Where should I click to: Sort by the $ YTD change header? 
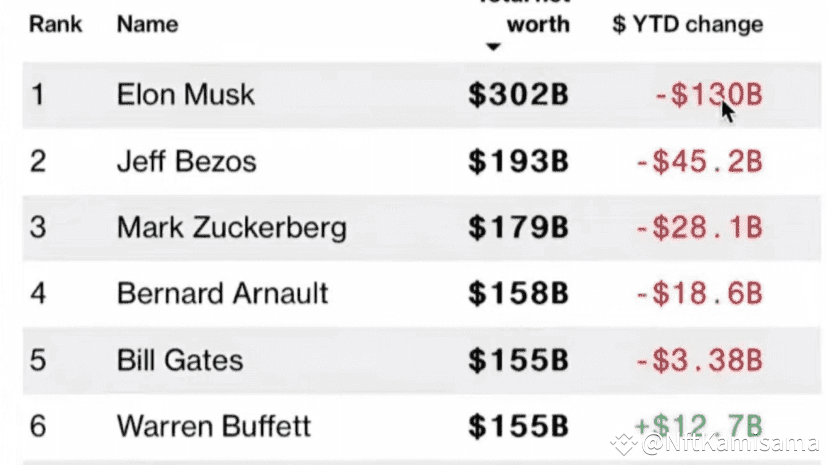(x=687, y=24)
